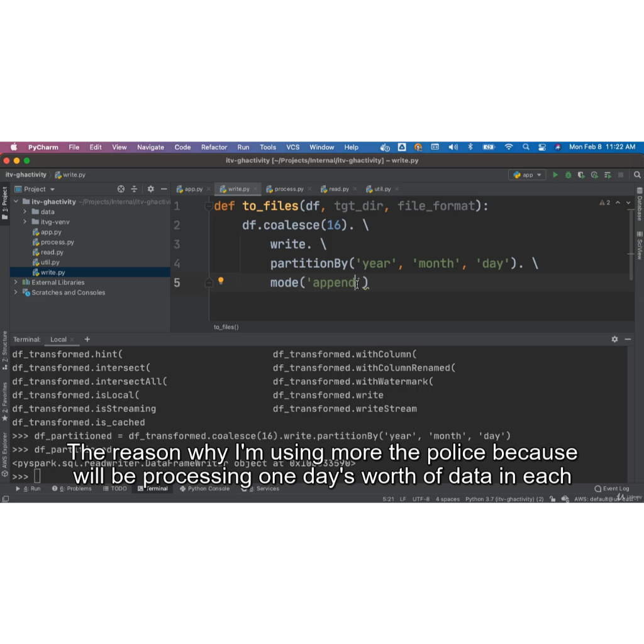Click warnings indicator showing 2 problems
The width and height of the screenshot is (644, 644).
(x=604, y=203)
